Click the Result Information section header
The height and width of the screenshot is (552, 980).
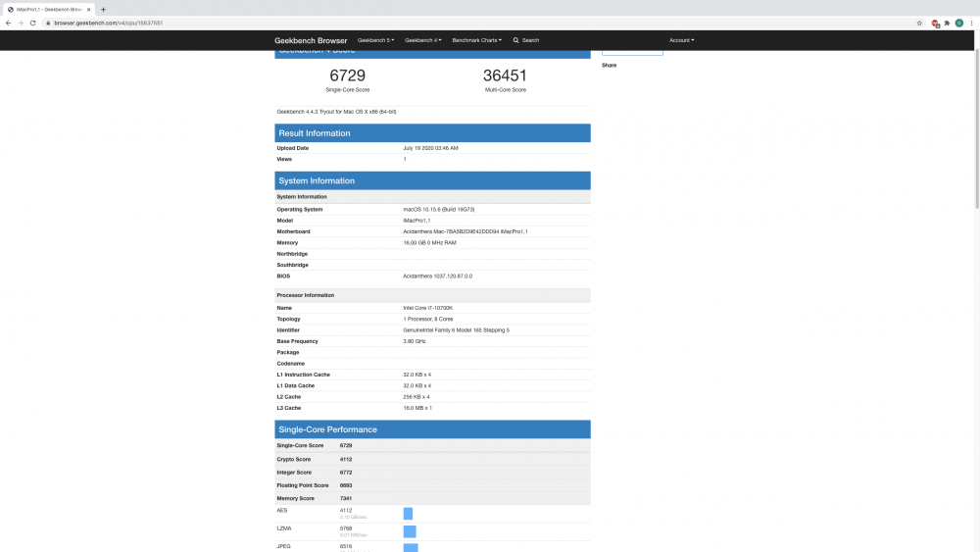click(432, 133)
